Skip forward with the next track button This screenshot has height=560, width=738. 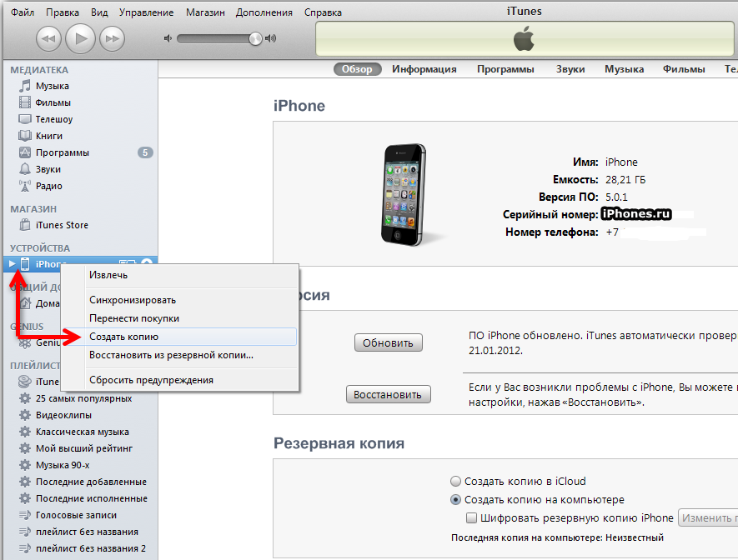click(112, 38)
